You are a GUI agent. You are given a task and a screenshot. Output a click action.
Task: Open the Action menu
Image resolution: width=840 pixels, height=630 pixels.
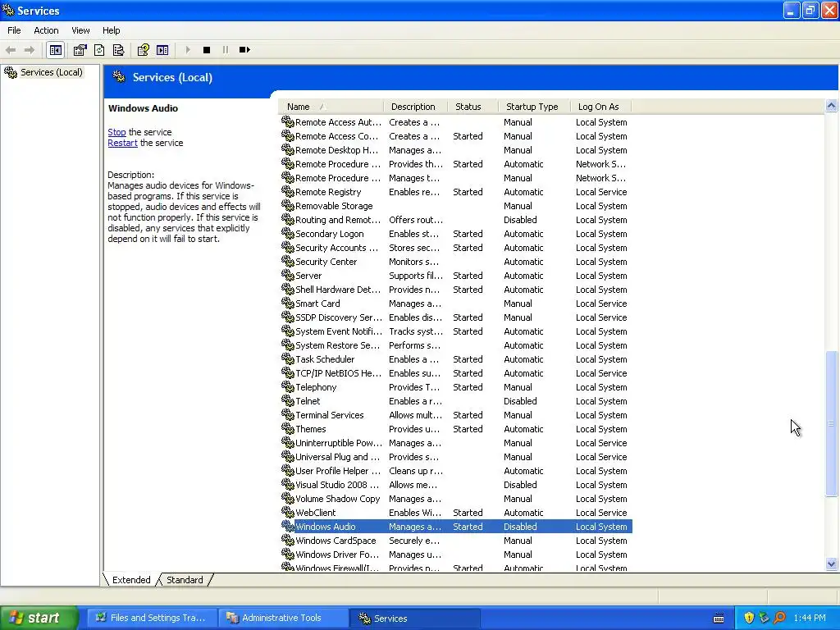pos(46,30)
